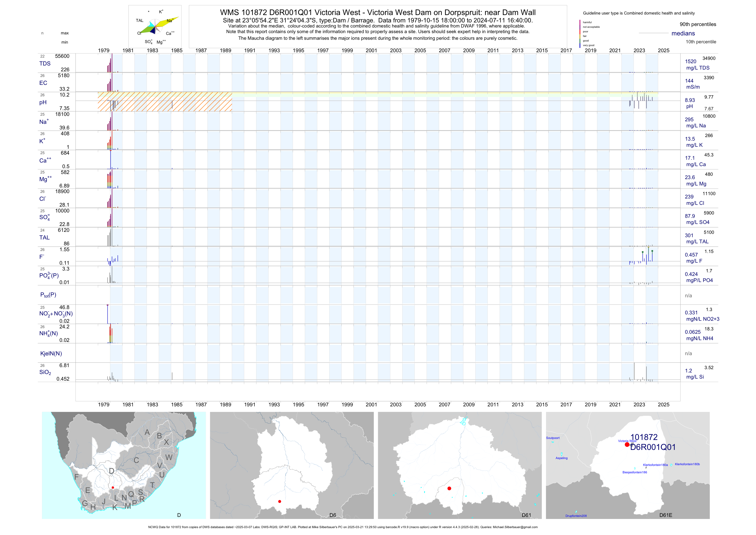This screenshot has width=756, height=535.
Task: Open the South Africa drainage regions map
Action: tap(124, 465)
